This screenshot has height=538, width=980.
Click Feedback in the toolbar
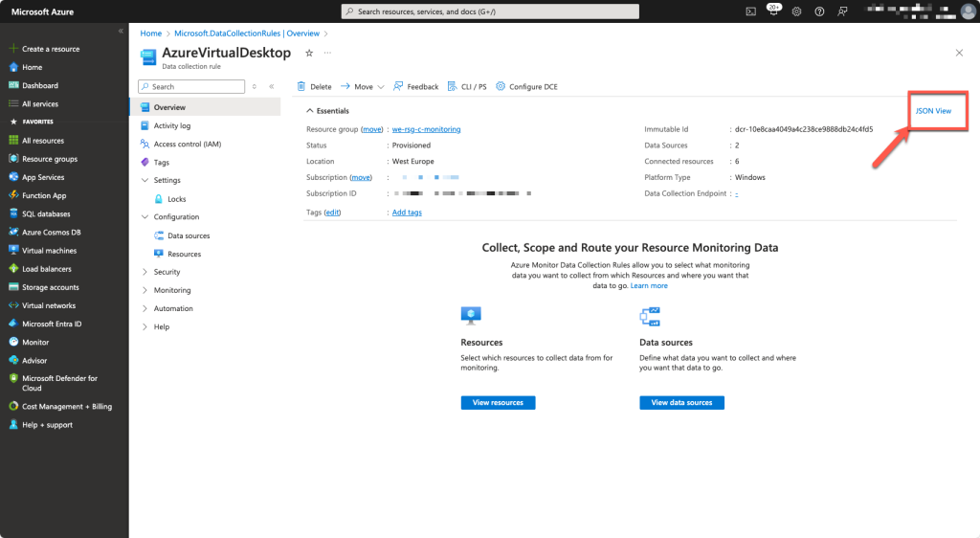415,87
